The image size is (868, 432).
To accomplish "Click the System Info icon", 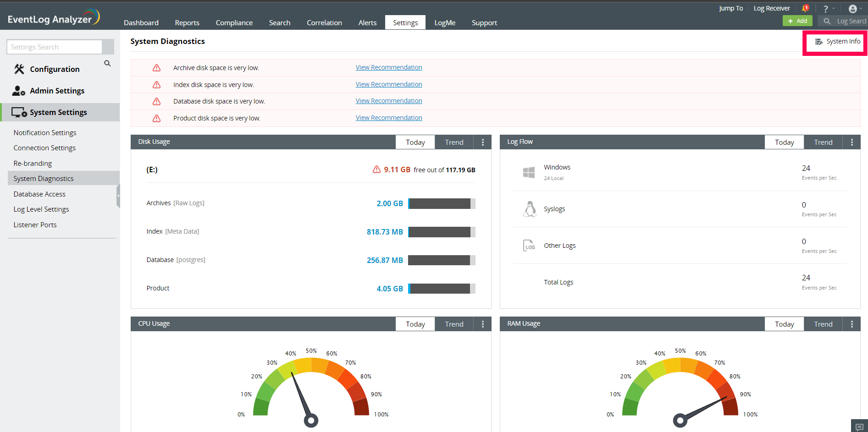I will 819,42.
